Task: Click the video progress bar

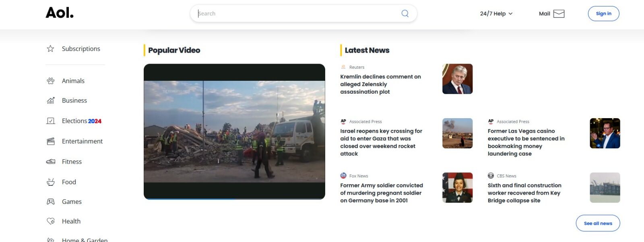Action: coord(234,199)
